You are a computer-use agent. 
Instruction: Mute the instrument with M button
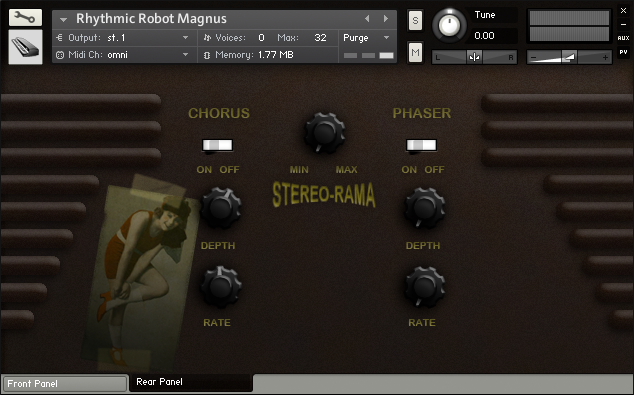tap(415, 53)
